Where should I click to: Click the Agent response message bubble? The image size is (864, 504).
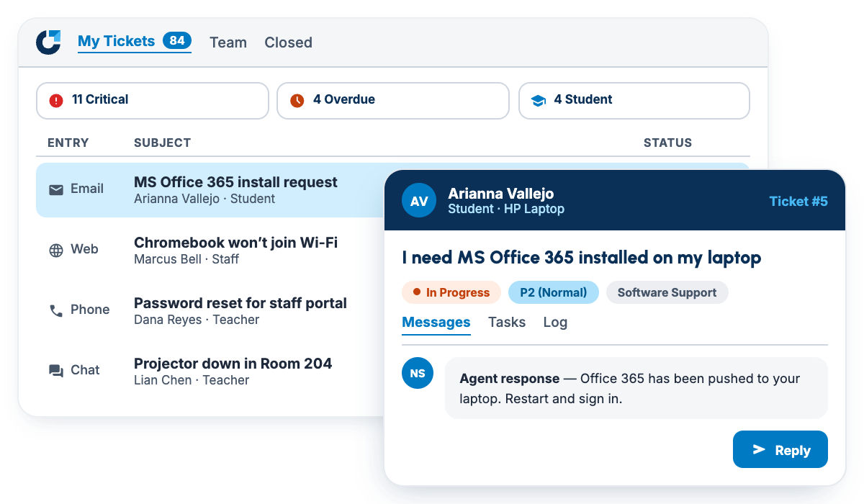[x=636, y=388]
